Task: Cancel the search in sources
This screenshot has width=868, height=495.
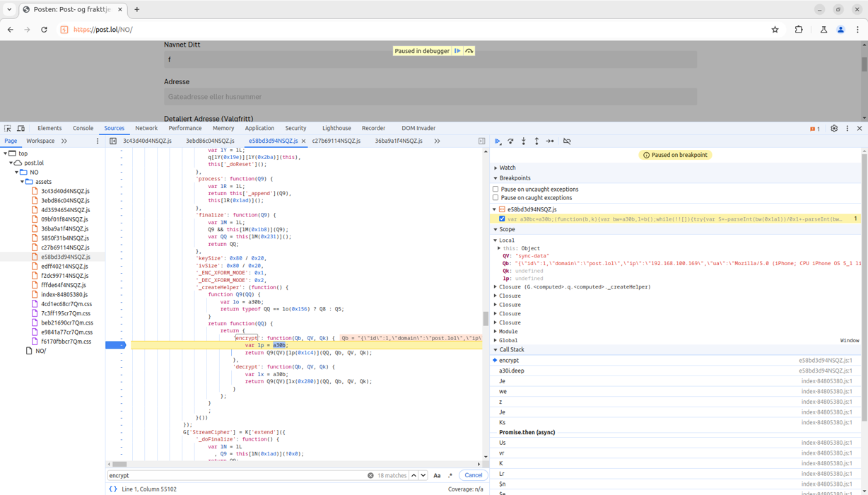Action: [x=474, y=476]
